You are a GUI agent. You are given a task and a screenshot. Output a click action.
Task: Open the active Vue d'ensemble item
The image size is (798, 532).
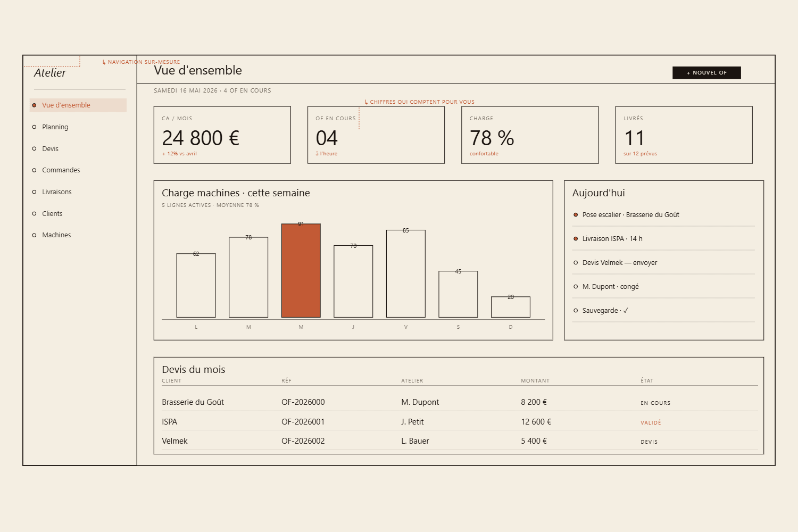coord(78,105)
